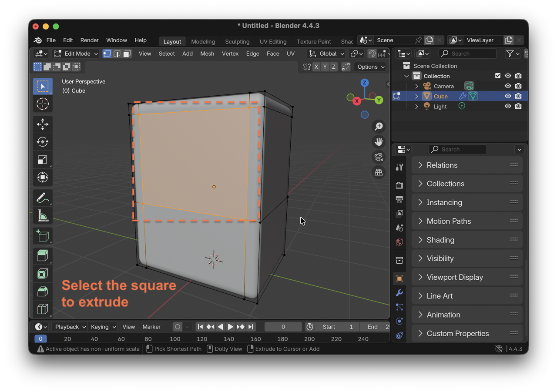The height and width of the screenshot is (392, 557).
Task: Activate the Rotate tool
Action: (43, 141)
